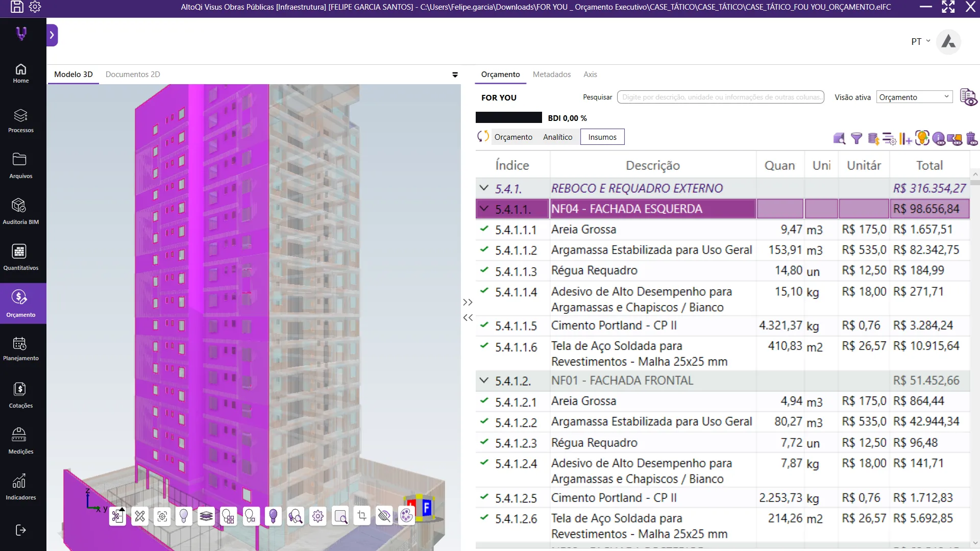Click the 3D orientation view cube

(421, 508)
